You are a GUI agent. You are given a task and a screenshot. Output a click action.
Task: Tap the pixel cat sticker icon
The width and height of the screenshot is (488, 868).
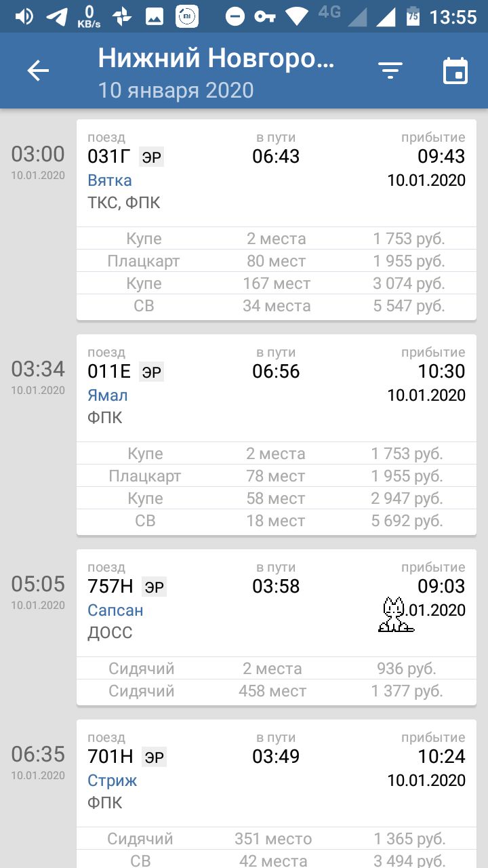(x=396, y=615)
